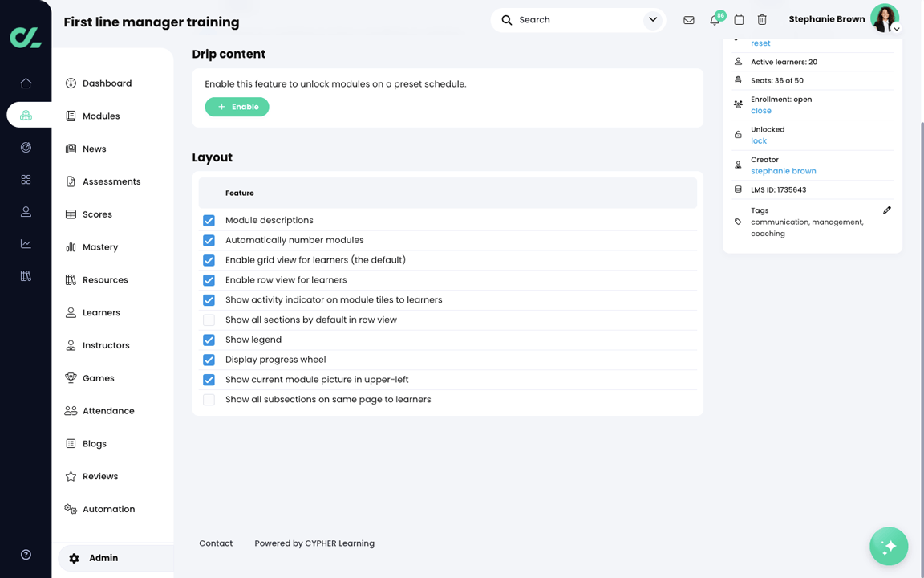This screenshot has width=924, height=578.
Task: Click the search magnifier icon
Action: click(507, 20)
